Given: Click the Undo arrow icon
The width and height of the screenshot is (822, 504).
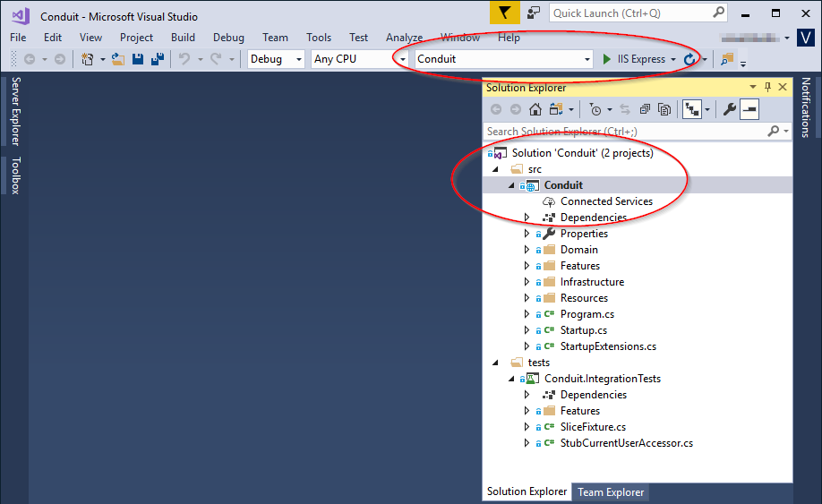Looking at the screenshot, I should click(x=184, y=59).
